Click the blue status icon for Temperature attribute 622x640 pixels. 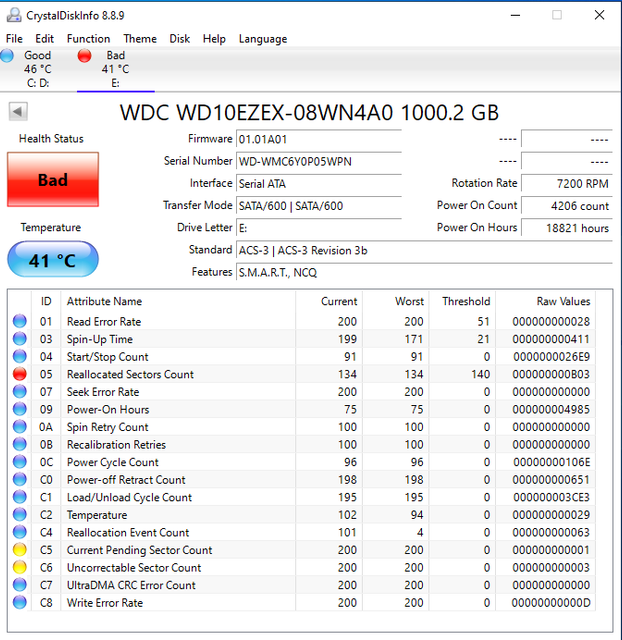[x=20, y=514]
